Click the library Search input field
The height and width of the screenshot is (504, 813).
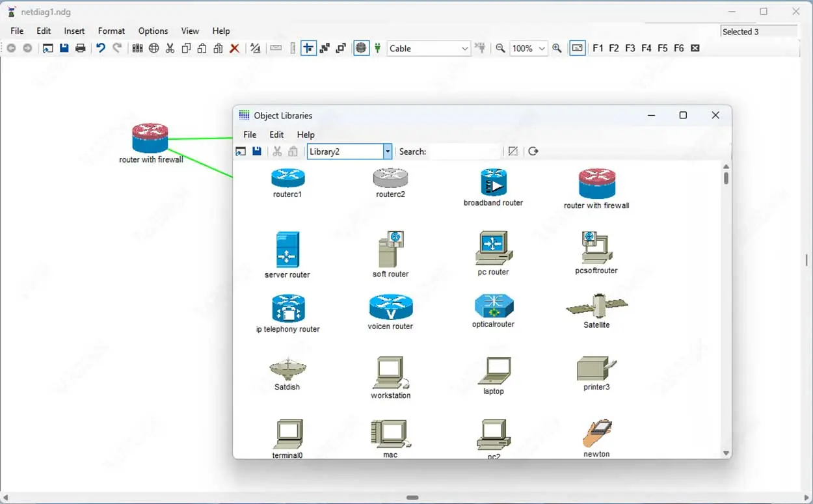(465, 152)
